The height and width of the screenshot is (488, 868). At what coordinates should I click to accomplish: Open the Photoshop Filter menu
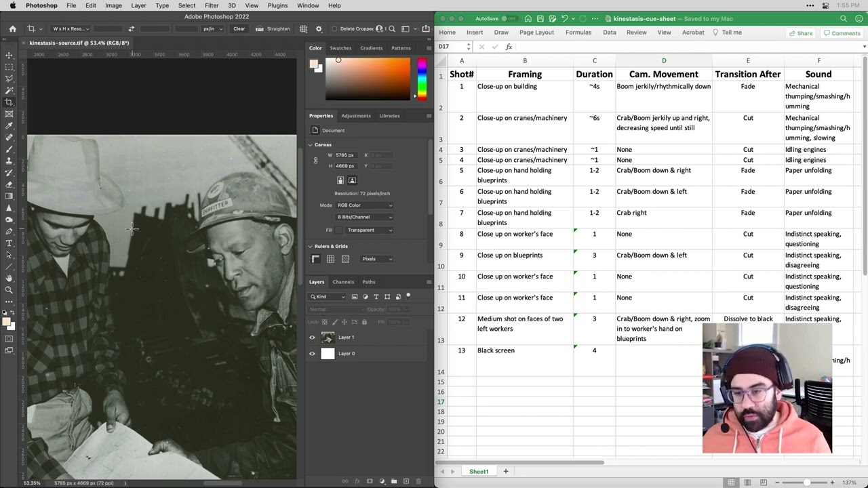[212, 5]
